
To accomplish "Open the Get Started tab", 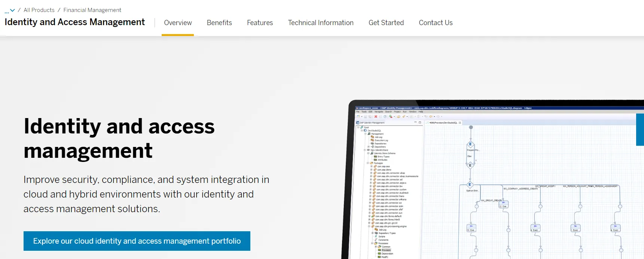I will click(x=386, y=23).
